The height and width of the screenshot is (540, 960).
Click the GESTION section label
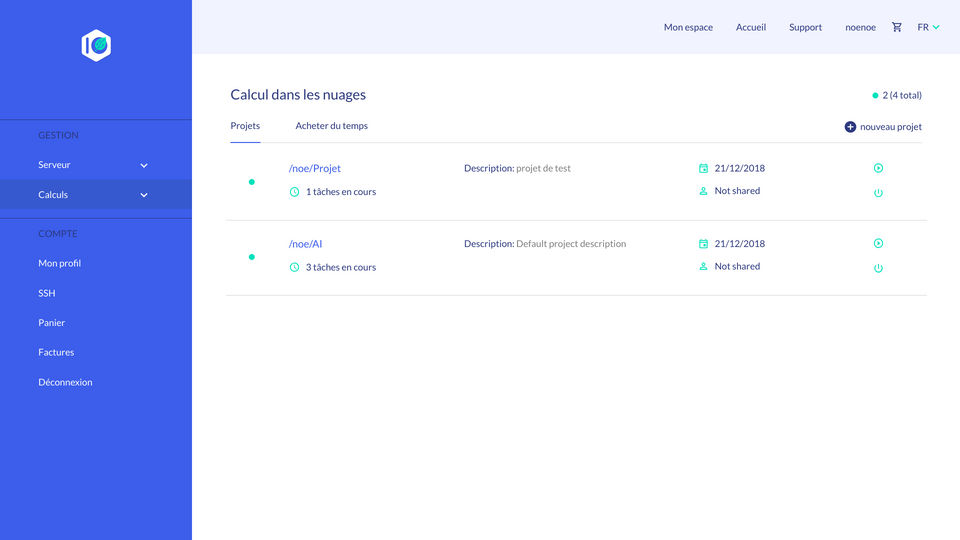coord(58,135)
